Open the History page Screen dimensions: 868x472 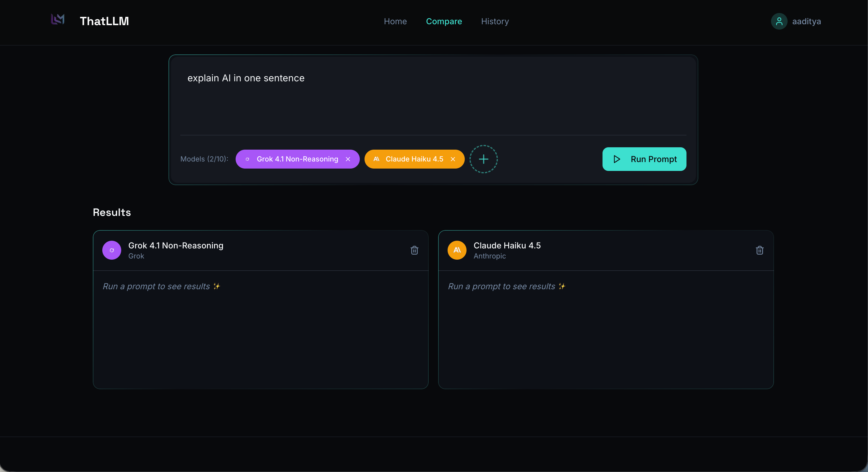(495, 21)
